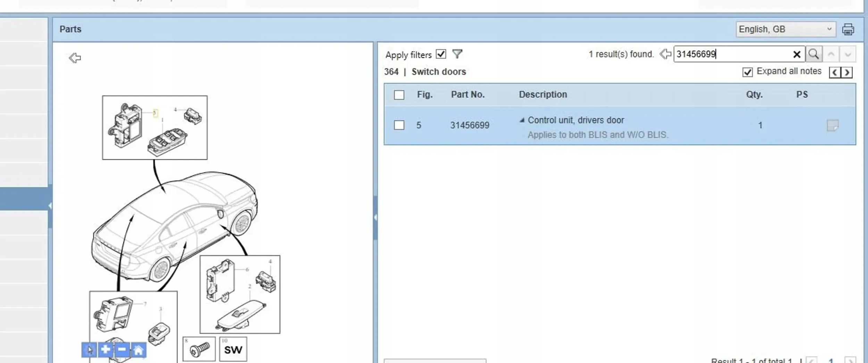Image resolution: width=868 pixels, height=363 pixels.
Task: Toggle the Apply filters checkbox
Action: pos(441,54)
